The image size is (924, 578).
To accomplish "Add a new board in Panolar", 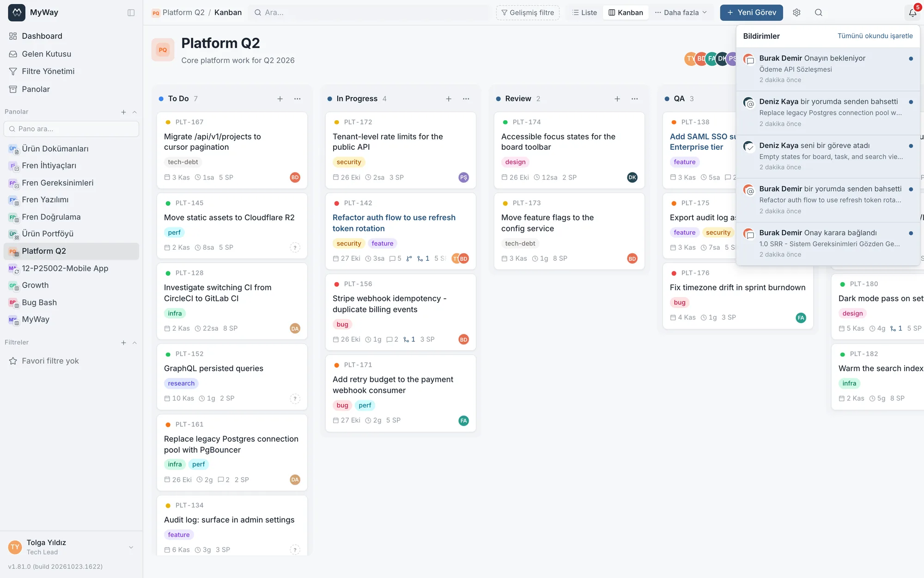I will tap(123, 112).
